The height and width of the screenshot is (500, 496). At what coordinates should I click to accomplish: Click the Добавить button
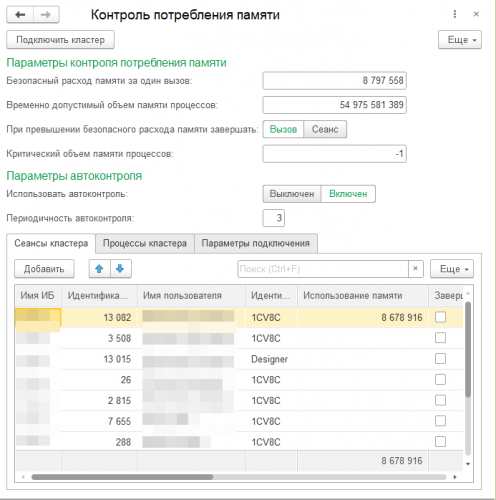pyautogui.click(x=44, y=269)
